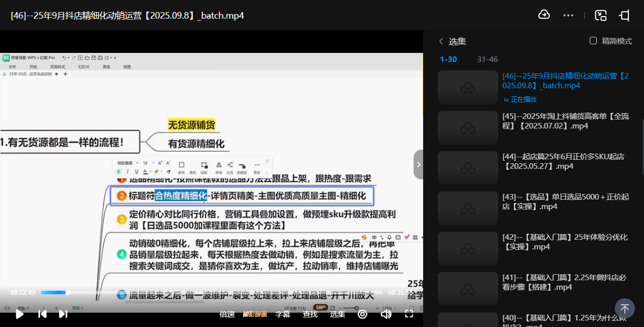Skip to the previous video
Image resolution: width=644 pixels, height=327 pixels.
43,314
